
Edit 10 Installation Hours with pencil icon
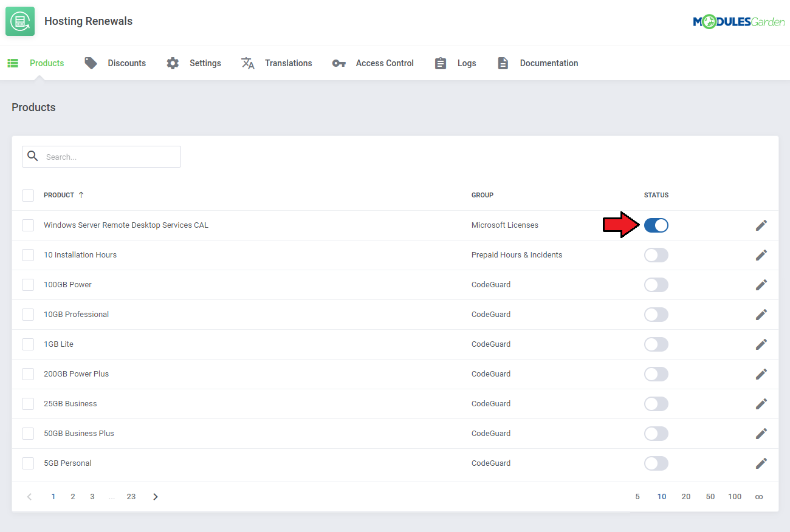pos(761,255)
